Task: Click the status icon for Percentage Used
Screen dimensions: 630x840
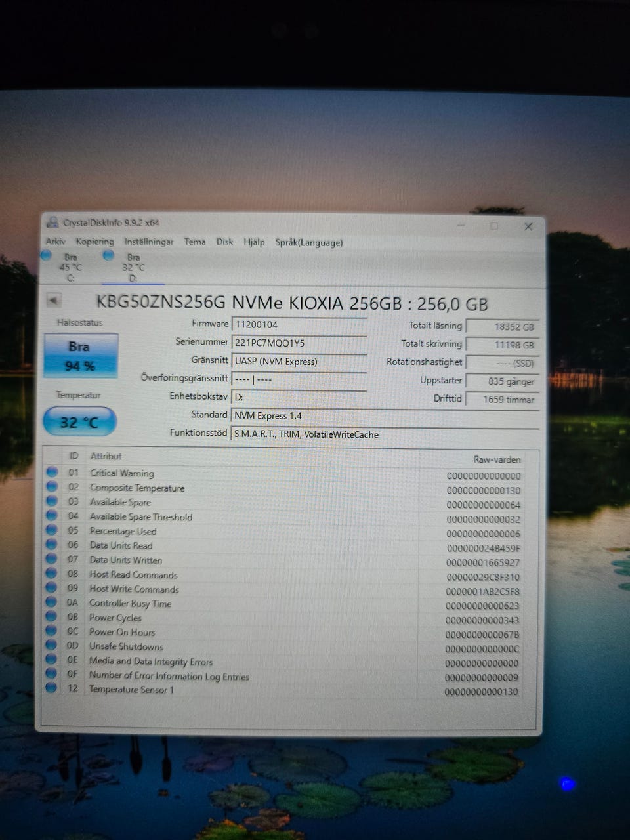Action: [x=52, y=530]
